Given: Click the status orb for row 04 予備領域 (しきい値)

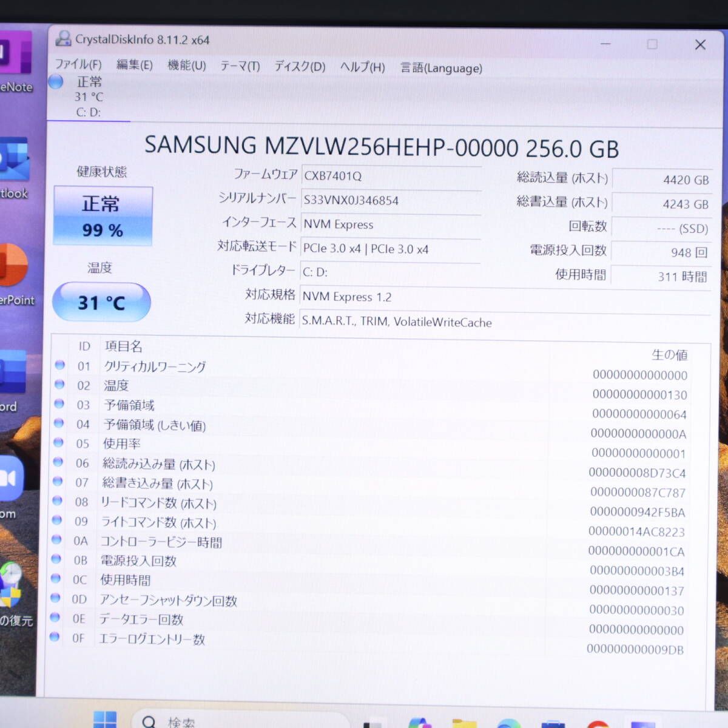Looking at the screenshot, I should [59, 423].
